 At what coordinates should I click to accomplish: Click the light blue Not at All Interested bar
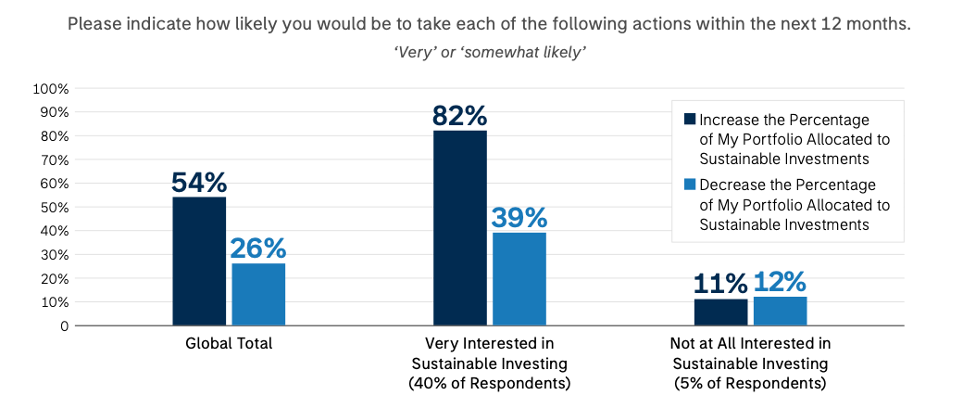(x=780, y=311)
